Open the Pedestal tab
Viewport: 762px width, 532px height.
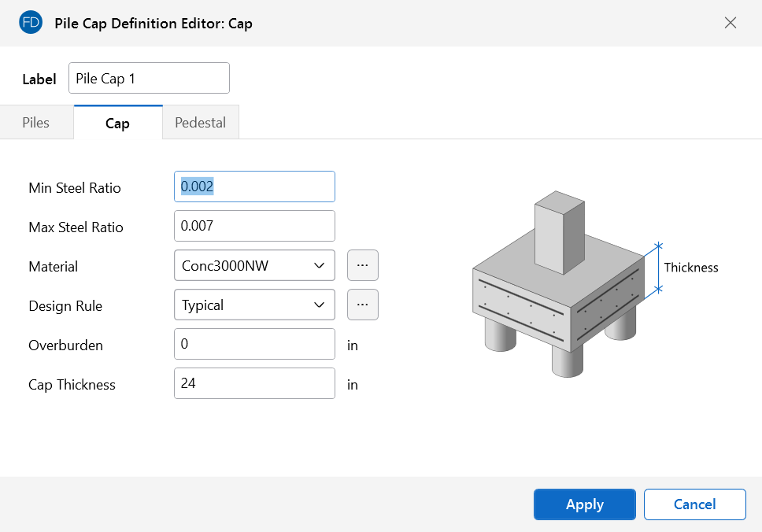click(200, 123)
